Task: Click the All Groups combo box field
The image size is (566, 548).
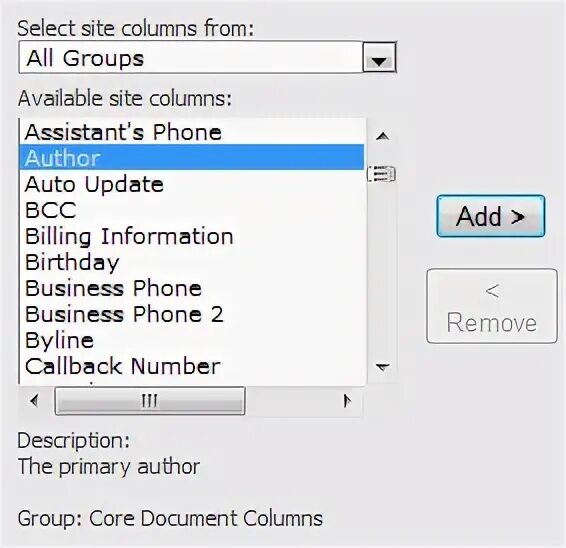Action: click(x=208, y=58)
